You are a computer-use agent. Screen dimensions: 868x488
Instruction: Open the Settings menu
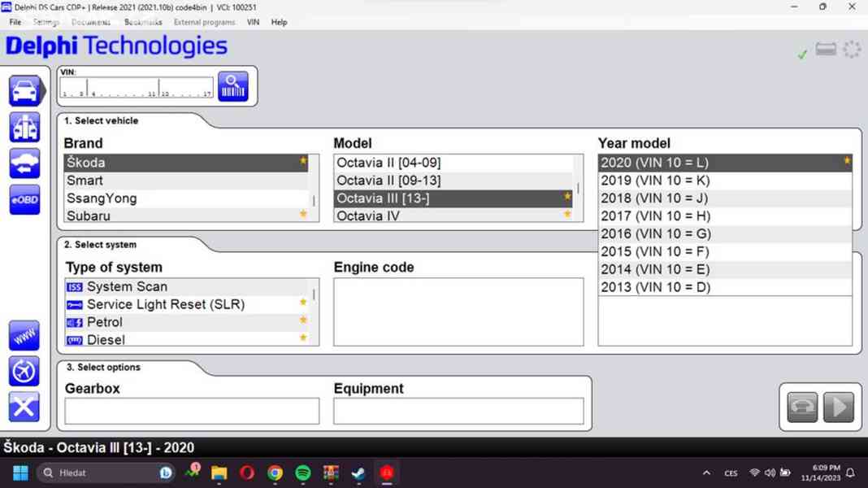tap(46, 22)
